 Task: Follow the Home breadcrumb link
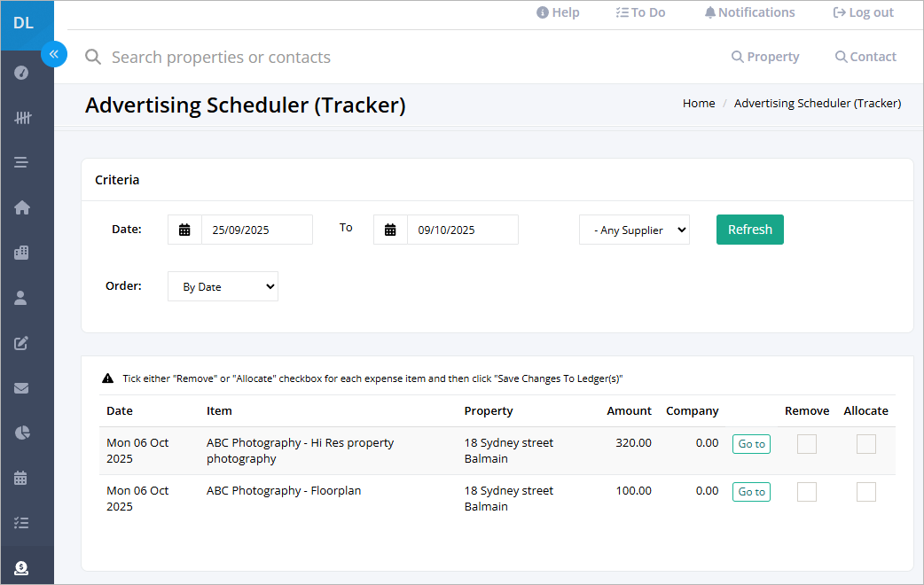[x=698, y=103]
